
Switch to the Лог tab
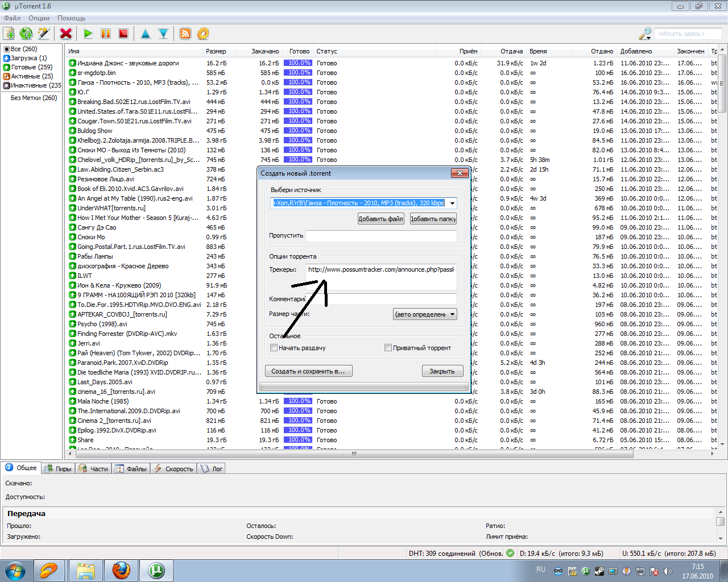(x=212, y=469)
